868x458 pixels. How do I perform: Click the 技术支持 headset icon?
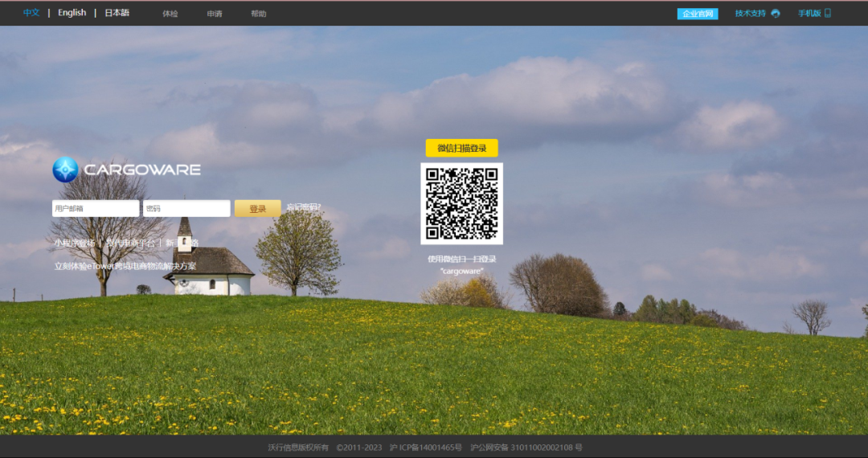click(x=776, y=14)
